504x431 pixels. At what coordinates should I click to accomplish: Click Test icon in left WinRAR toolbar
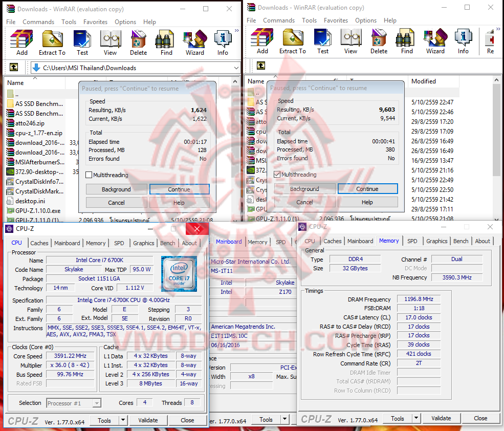click(82, 39)
